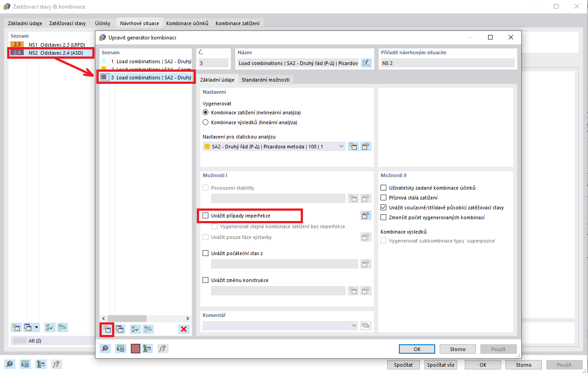The width and height of the screenshot is (588, 373).
Task: Switch to Kombinace účinků tab
Action: click(x=187, y=23)
